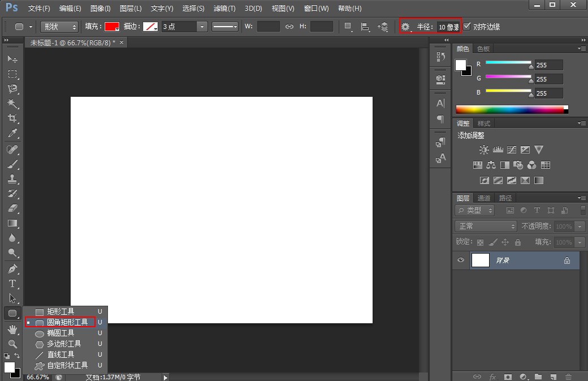
Task: Select the Healing Brush tool
Action: [12, 149]
